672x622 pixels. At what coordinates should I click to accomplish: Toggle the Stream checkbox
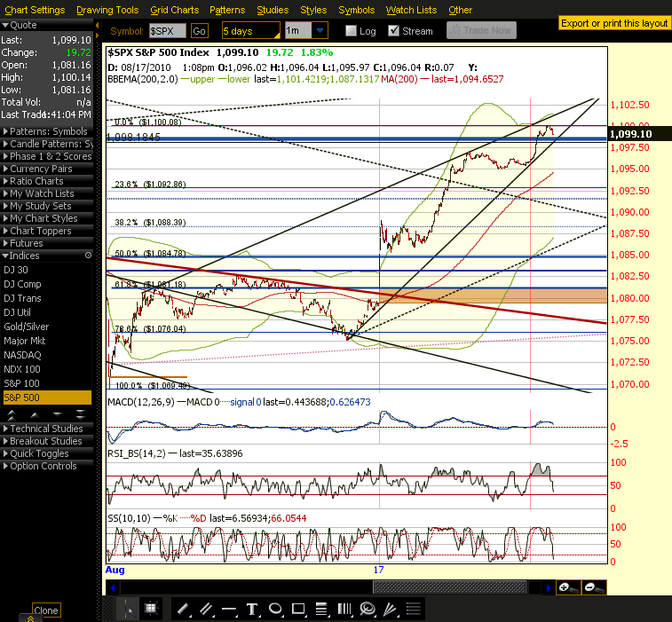tap(393, 31)
